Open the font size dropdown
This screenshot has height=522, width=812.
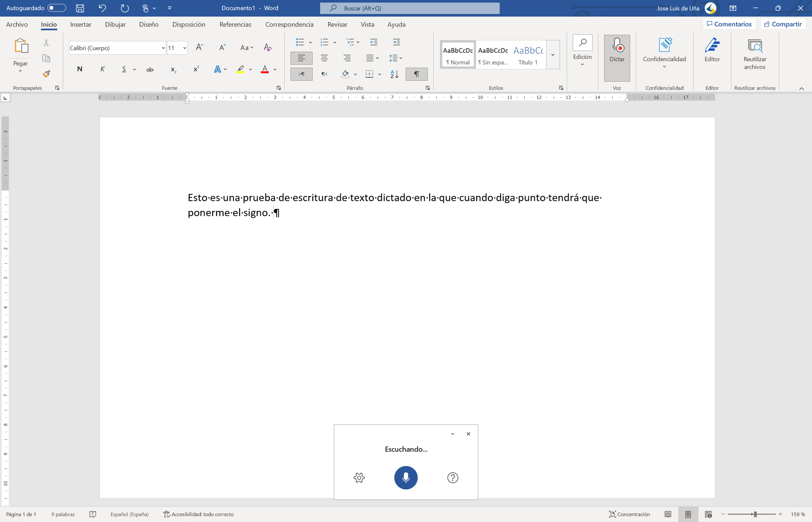point(184,48)
